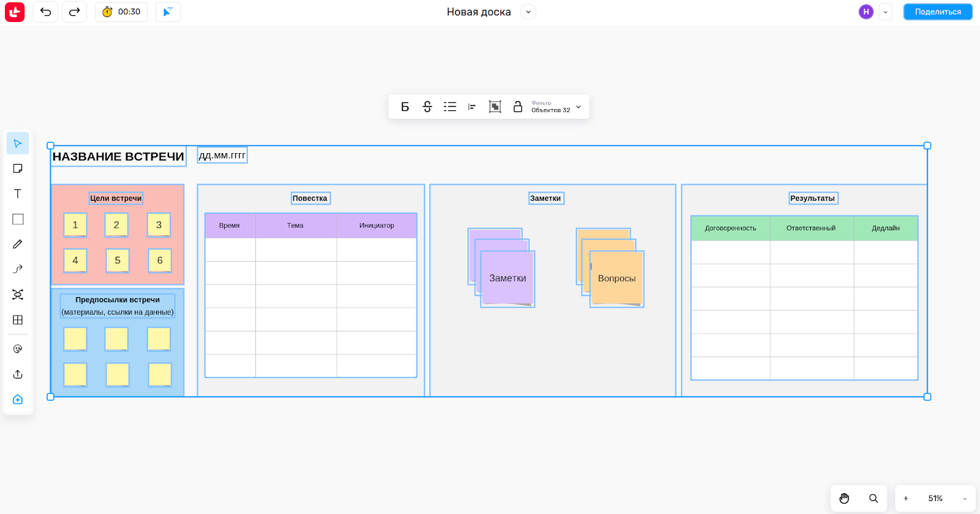Open the board name dropdown chevron
This screenshot has height=514, width=980.
pos(528,12)
